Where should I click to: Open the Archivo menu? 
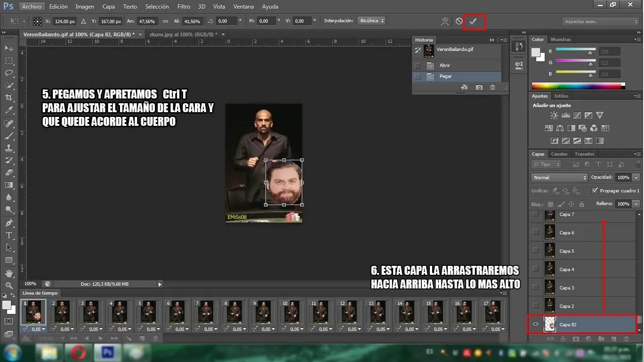pyautogui.click(x=32, y=7)
